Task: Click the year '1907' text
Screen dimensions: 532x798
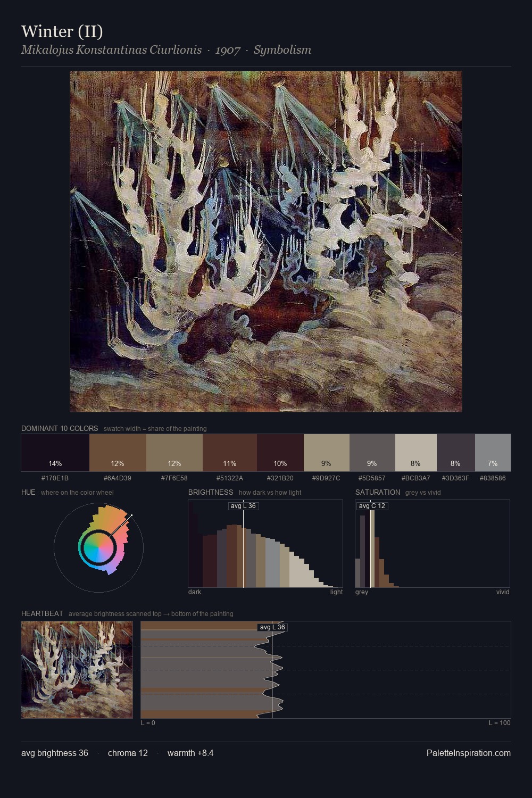Action: 228,50
